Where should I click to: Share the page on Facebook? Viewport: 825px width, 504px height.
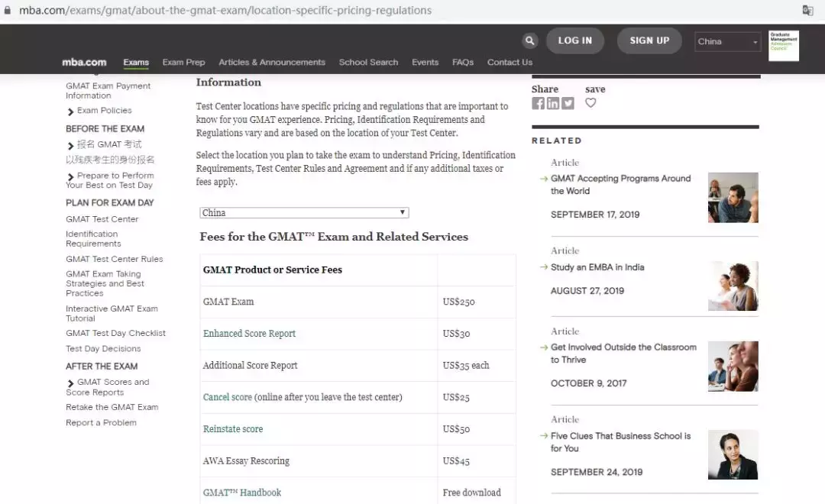(x=538, y=103)
